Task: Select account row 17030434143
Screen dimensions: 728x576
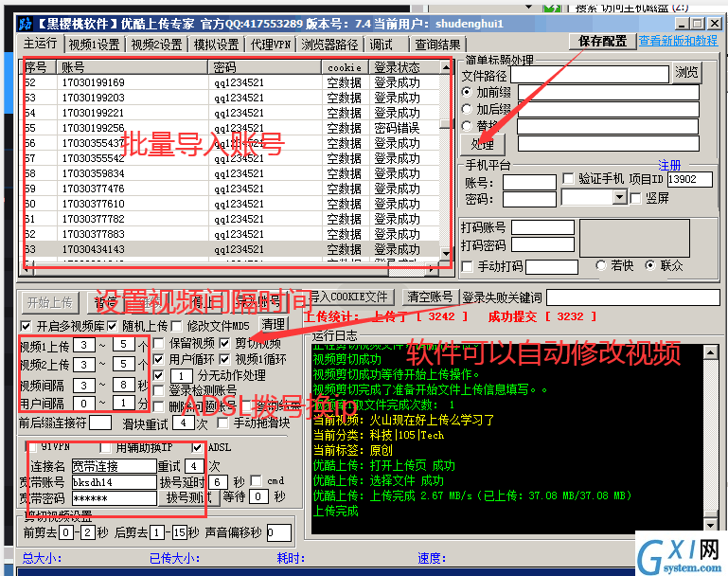Action: pyautogui.click(x=232, y=249)
